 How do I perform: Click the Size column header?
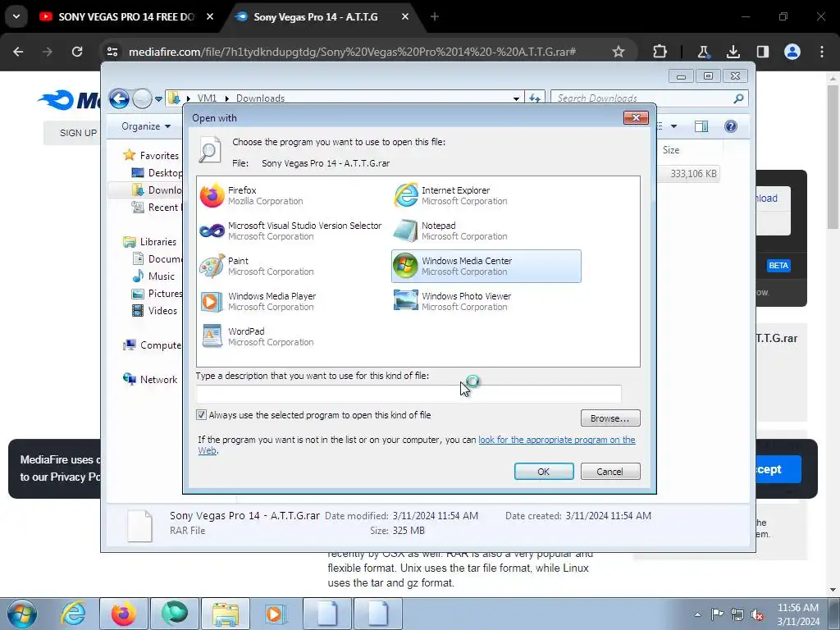click(671, 150)
